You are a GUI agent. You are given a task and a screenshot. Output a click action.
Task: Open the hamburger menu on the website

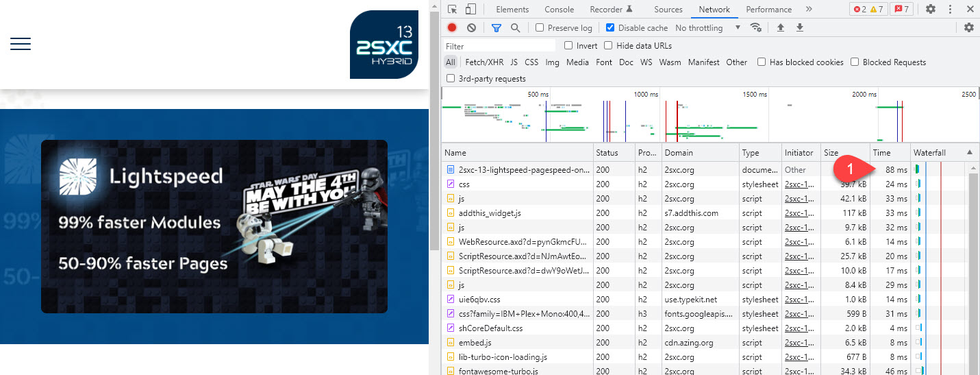click(x=21, y=44)
